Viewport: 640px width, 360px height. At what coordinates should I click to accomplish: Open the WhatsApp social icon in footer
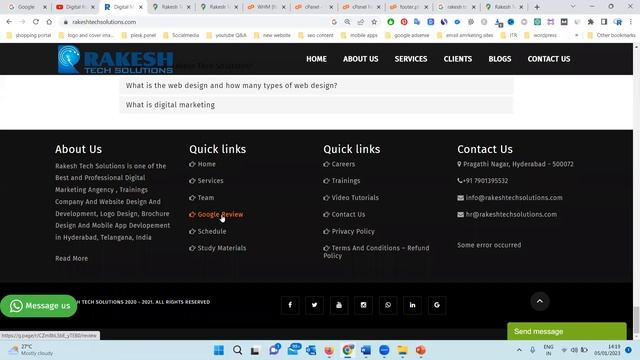(x=388, y=305)
